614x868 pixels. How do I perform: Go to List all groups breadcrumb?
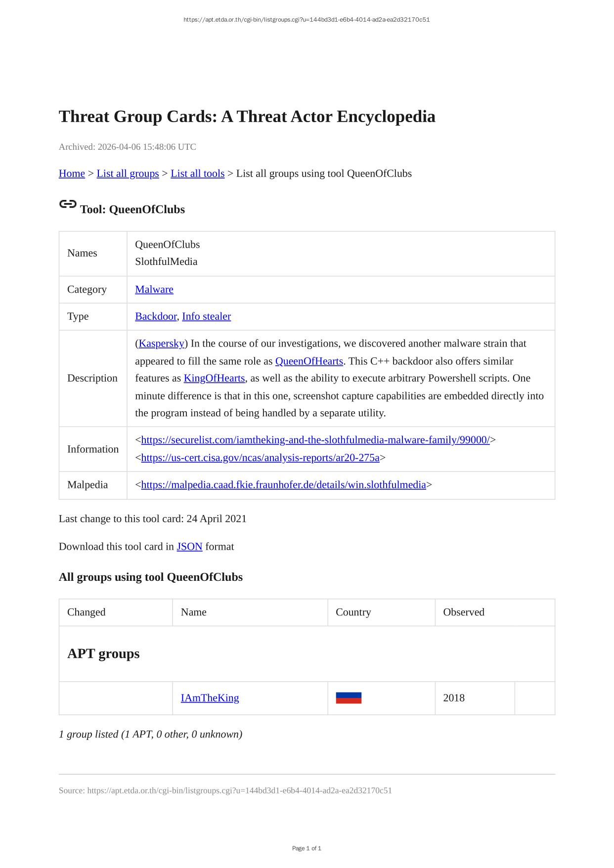[128, 174]
